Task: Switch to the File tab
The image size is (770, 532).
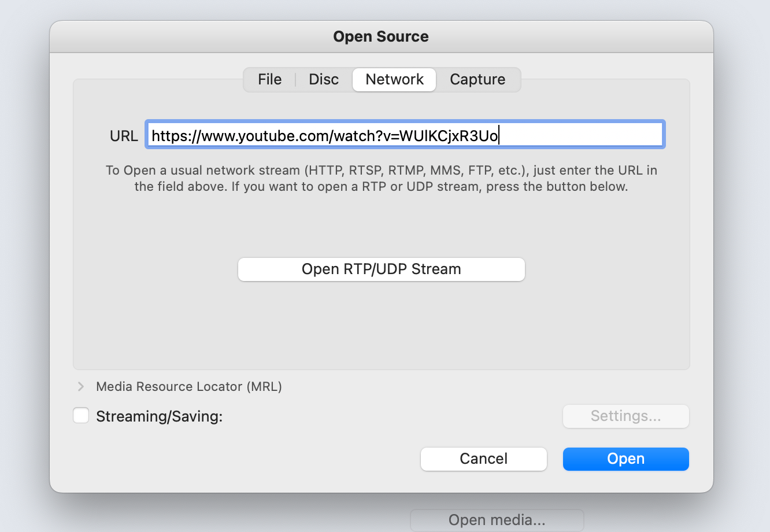Action: click(x=269, y=79)
